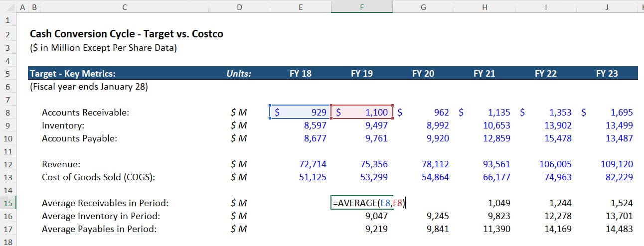This screenshot has height=246, width=644.
Task: Click inventory value 9,497
Action: pyautogui.click(x=376, y=125)
